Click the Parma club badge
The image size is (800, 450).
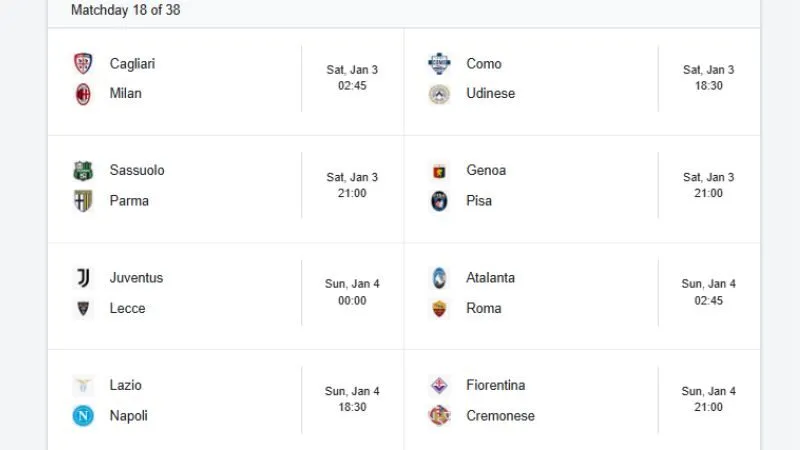point(83,201)
